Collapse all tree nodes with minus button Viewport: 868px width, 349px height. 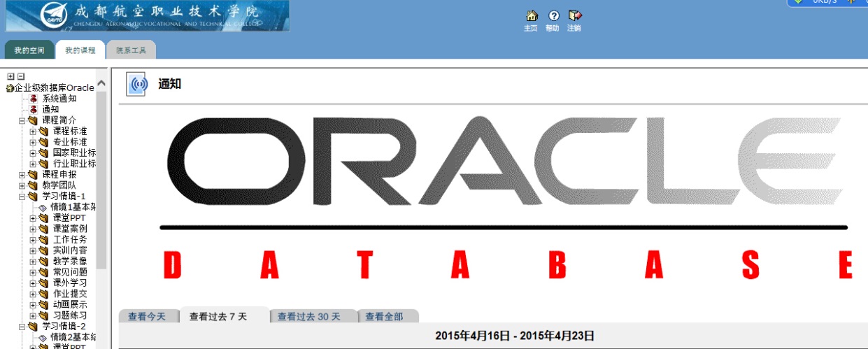pos(20,76)
